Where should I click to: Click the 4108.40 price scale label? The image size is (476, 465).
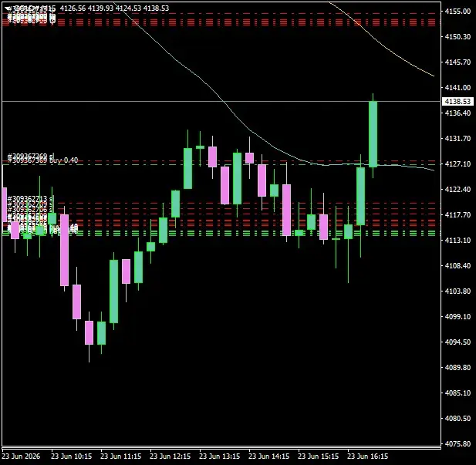(457, 266)
